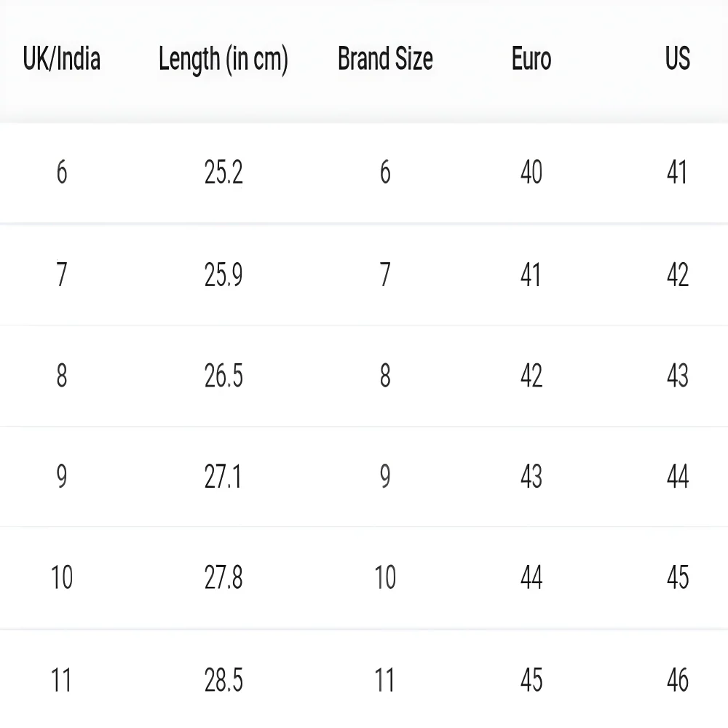Screen dimensions: 728x728
Task: Click UK/India size 8 cell
Action: tap(62, 376)
